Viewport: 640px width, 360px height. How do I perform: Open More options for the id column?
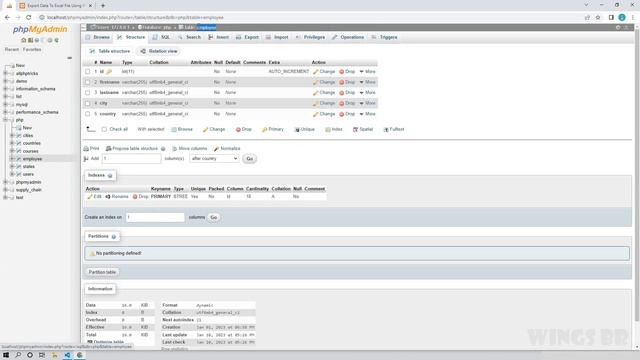367,71
